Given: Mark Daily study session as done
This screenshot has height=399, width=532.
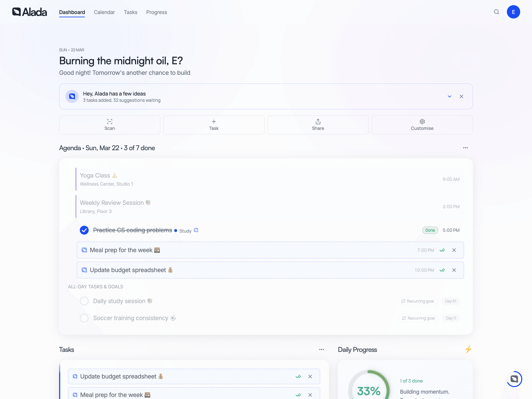Looking at the screenshot, I should pyautogui.click(x=84, y=301).
